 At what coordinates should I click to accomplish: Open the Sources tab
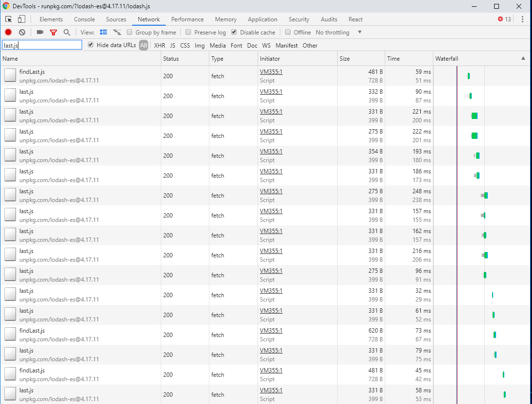(x=116, y=19)
